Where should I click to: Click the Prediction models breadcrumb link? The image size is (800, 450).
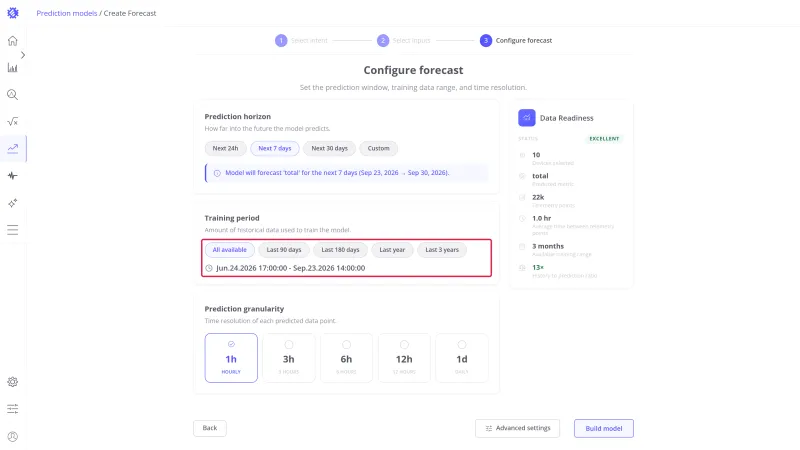[x=66, y=13]
